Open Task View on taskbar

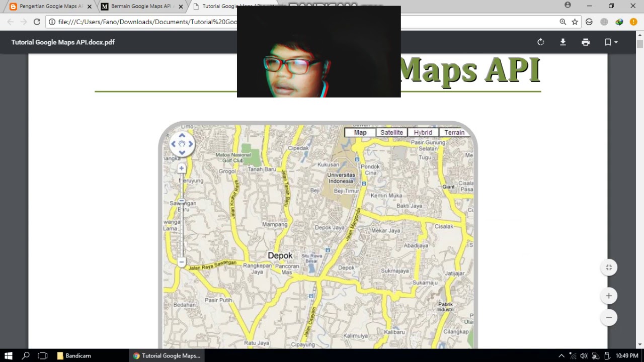[x=43, y=355]
